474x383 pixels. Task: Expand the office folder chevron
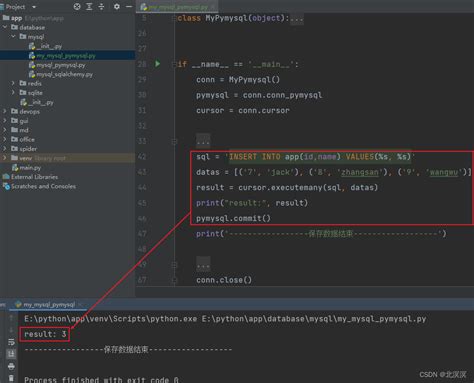(x=5, y=139)
